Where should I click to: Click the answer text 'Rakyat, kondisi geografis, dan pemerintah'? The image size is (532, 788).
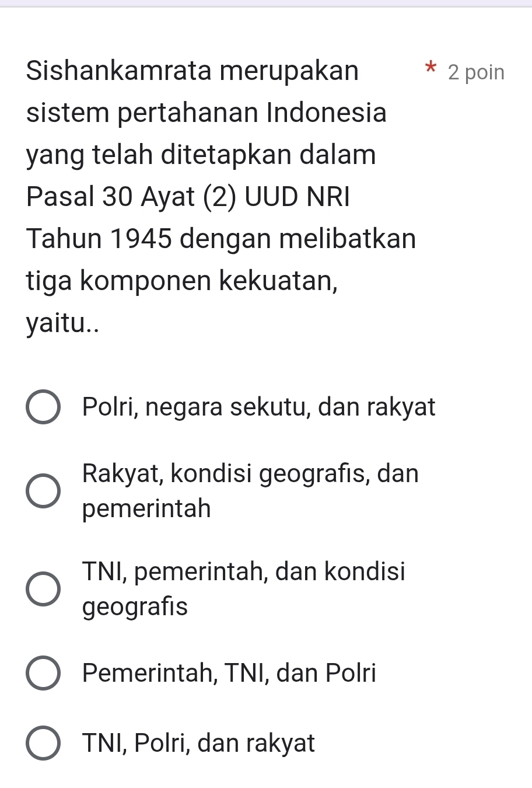click(x=250, y=490)
